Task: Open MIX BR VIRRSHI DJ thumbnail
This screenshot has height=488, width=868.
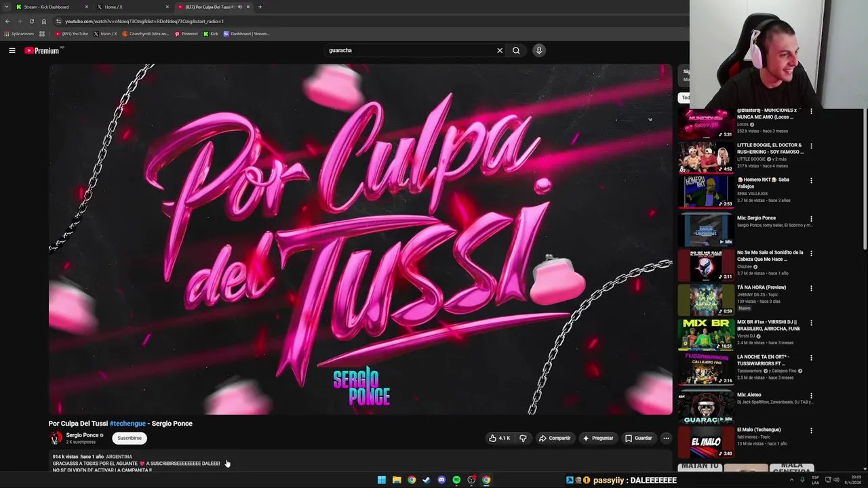Action: [x=706, y=334]
